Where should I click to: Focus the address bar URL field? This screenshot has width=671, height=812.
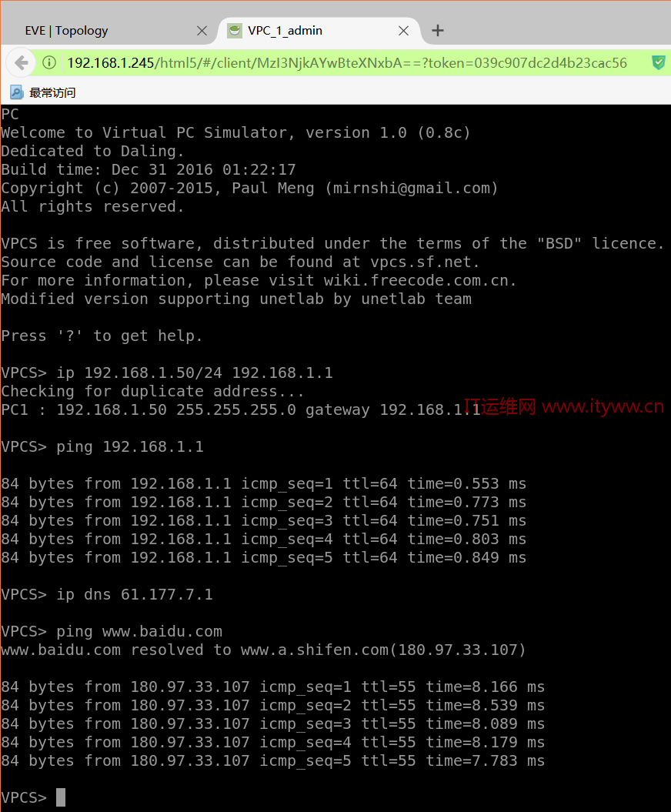click(x=347, y=63)
